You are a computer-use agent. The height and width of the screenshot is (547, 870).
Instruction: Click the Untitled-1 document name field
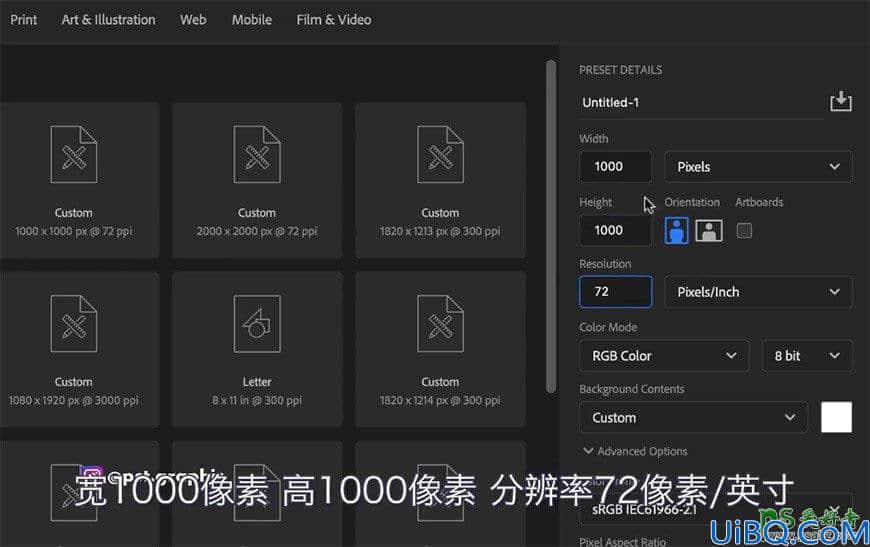pos(700,103)
